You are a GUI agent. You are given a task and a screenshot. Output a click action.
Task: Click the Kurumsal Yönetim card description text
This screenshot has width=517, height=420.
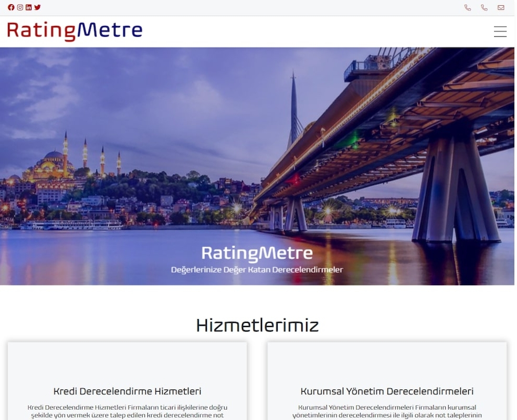tap(387, 412)
